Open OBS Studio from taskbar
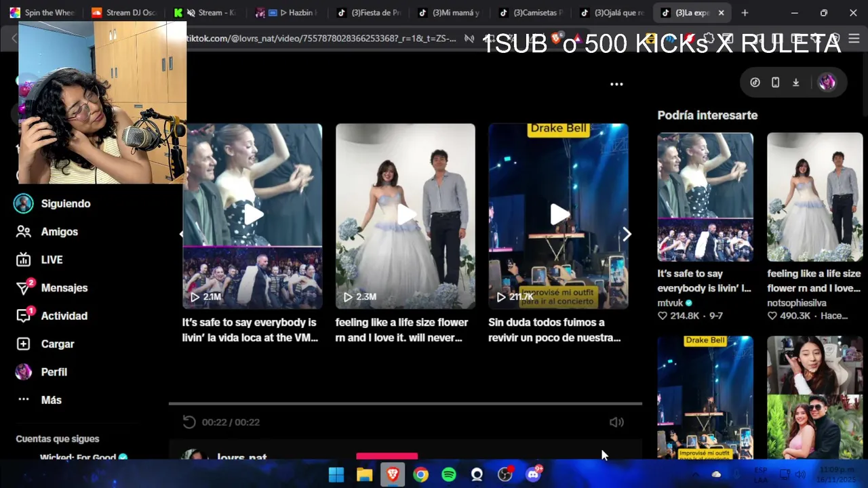 pyautogui.click(x=505, y=474)
